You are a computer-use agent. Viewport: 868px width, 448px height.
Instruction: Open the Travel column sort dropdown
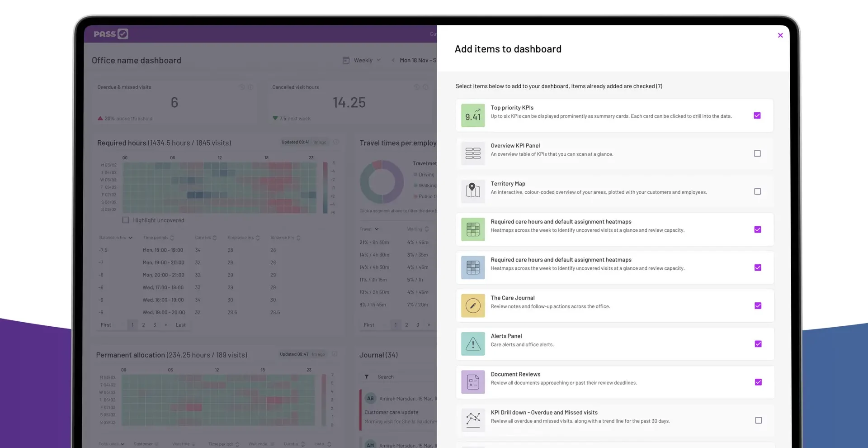(x=369, y=229)
